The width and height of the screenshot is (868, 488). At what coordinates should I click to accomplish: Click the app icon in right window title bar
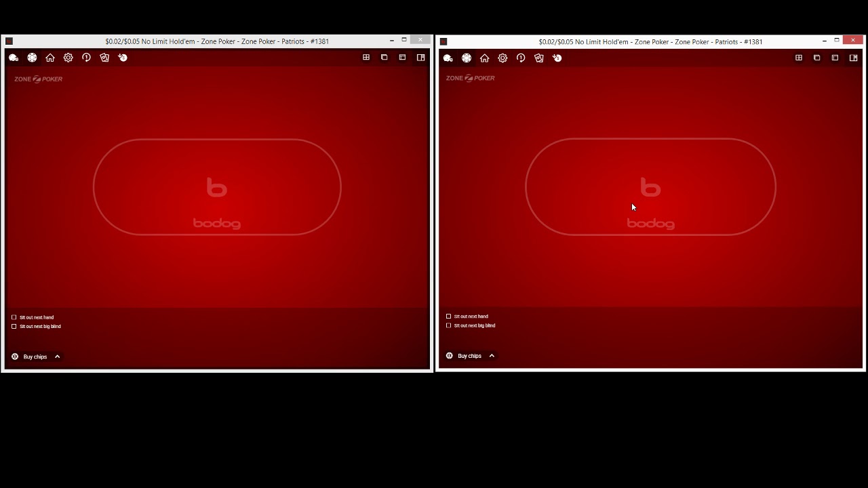pyautogui.click(x=443, y=41)
